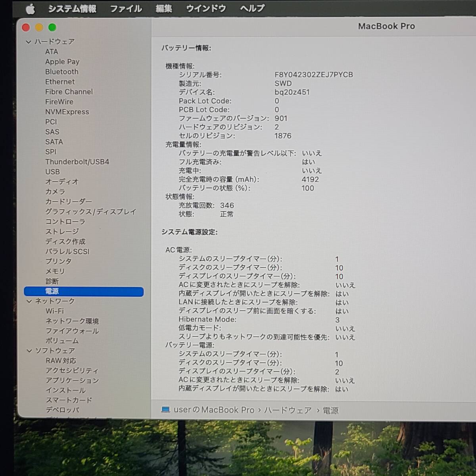Minimize the window with the yellow button
476x476 pixels.
(39, 27)
